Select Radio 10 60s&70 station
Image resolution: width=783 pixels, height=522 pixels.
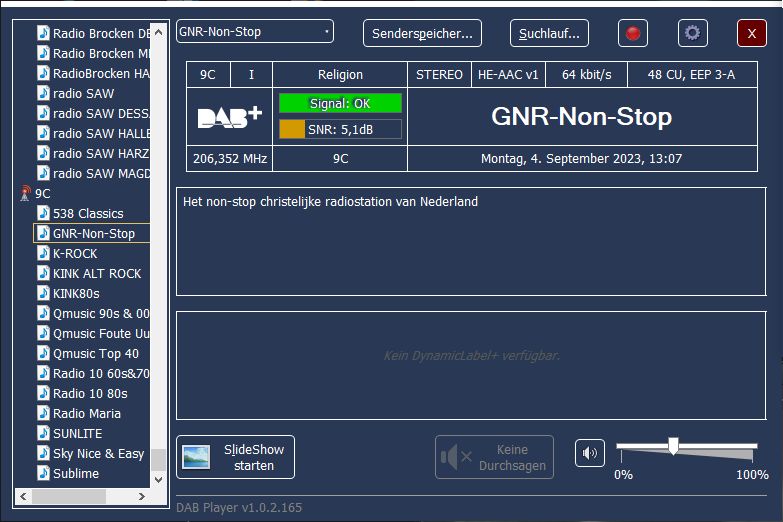tap(101, 374)
